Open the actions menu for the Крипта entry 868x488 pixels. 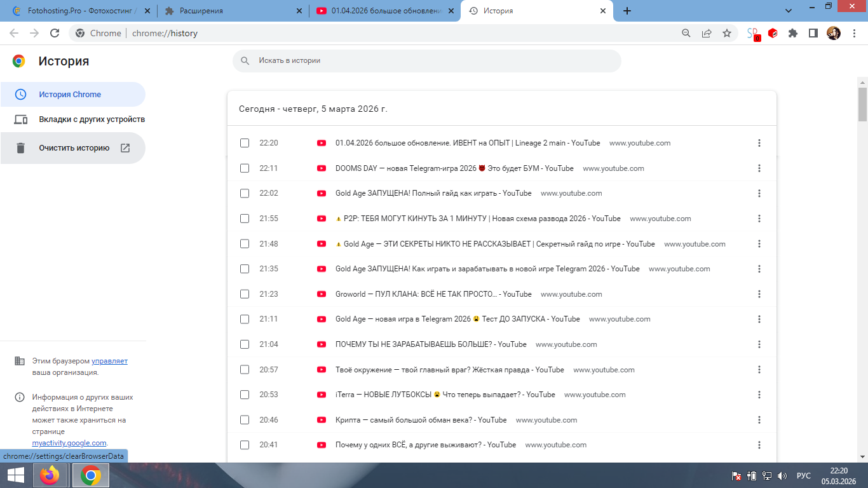[x=759, y=420]
